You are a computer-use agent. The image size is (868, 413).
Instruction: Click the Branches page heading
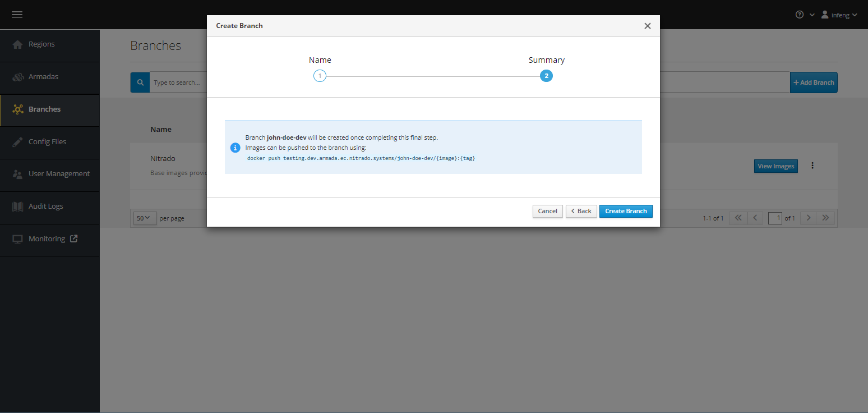pos(155,45)
